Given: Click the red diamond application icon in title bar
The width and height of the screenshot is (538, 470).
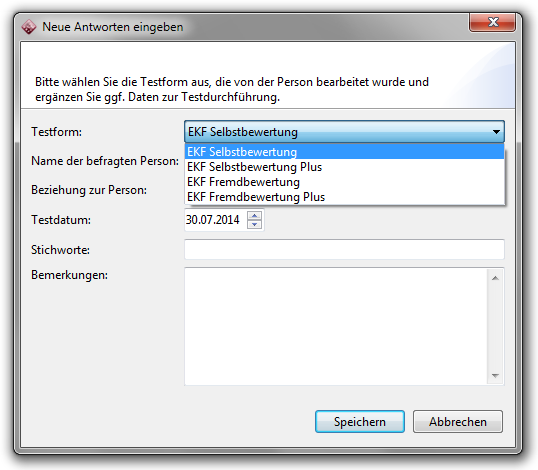Looking at the screenshot, I should click(29, 27).
